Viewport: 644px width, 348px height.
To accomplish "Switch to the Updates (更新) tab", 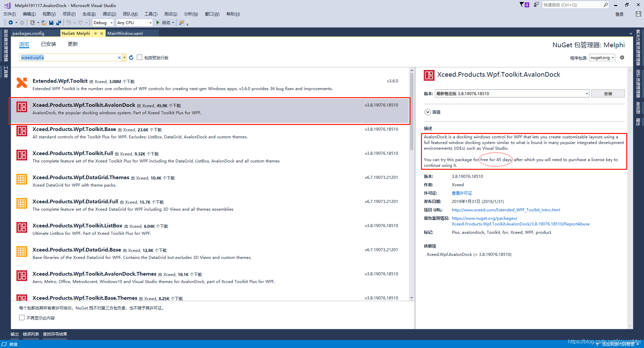I will point(73,44).
